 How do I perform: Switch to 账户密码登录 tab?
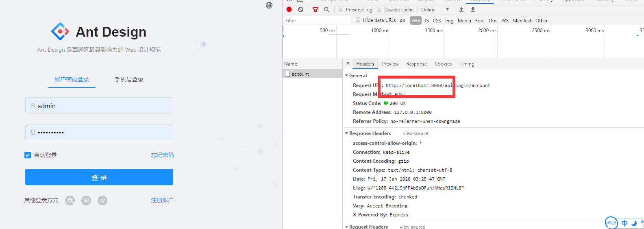pos(72,79)
